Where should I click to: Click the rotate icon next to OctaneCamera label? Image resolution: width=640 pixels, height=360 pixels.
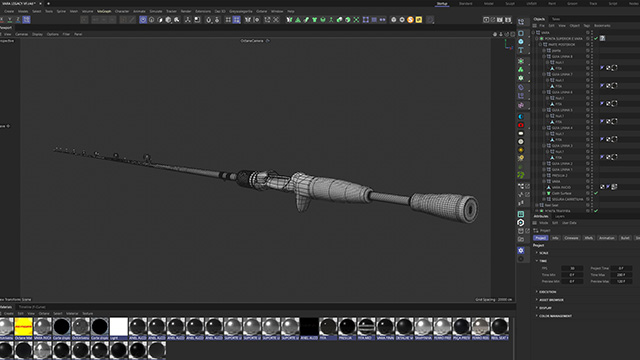[268, 41]
